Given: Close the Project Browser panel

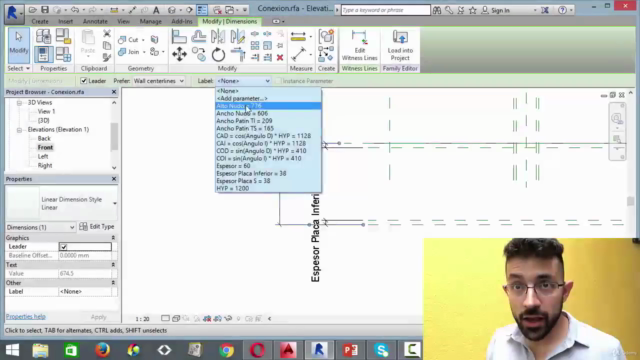Looking at the screenshot, I should pos(114,92).
